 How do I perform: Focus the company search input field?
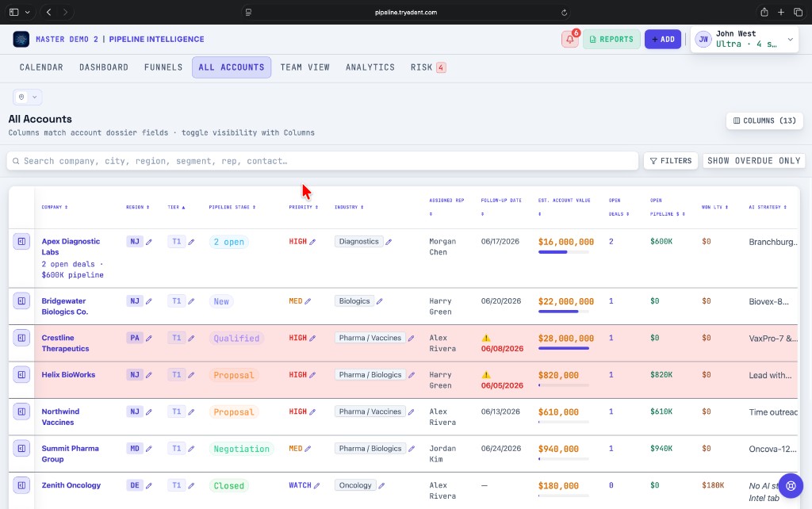(323, 161)
